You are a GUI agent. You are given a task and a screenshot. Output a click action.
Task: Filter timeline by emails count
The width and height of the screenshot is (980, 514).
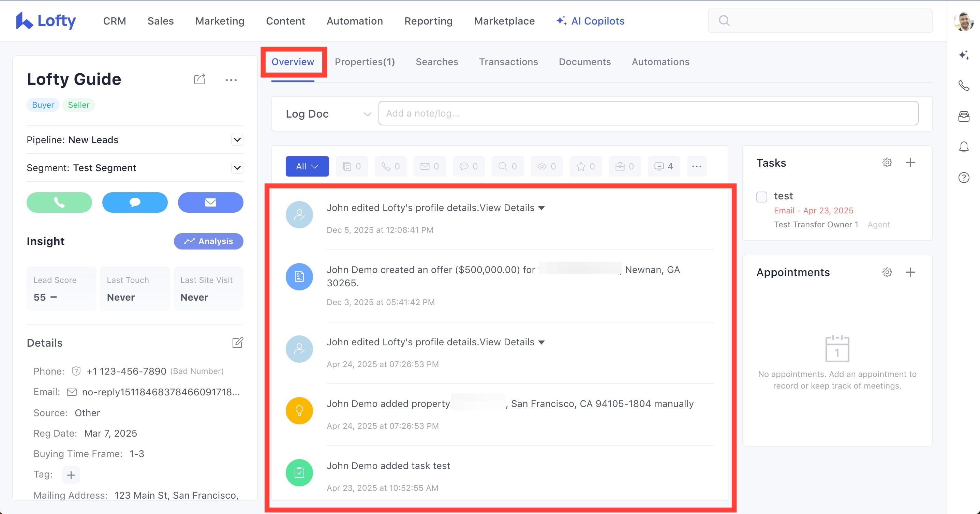[429, 166]
